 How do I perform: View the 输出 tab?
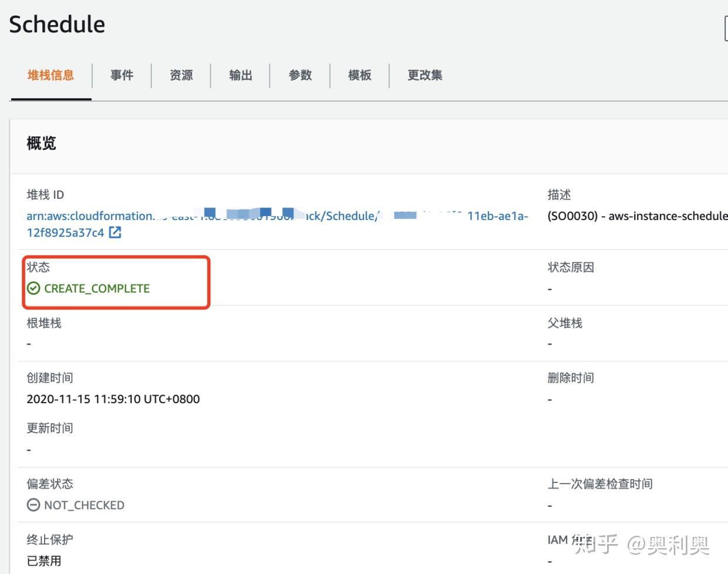point(240,75)
